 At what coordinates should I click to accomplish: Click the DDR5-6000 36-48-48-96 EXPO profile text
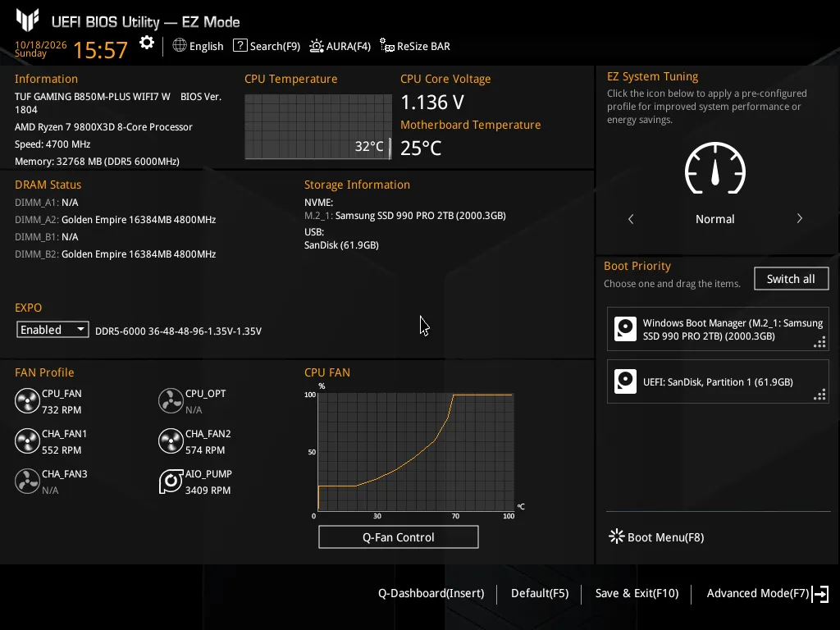[x=178, y=331]
